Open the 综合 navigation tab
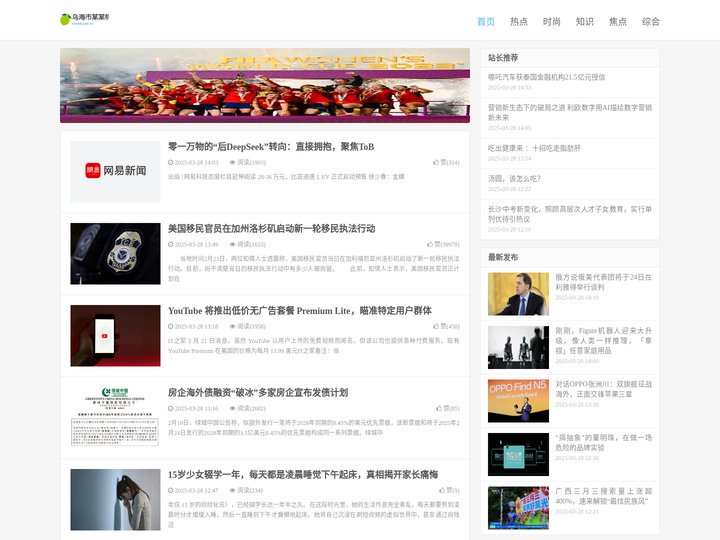Viewport: 720px width, 540px height. point(651,22)
